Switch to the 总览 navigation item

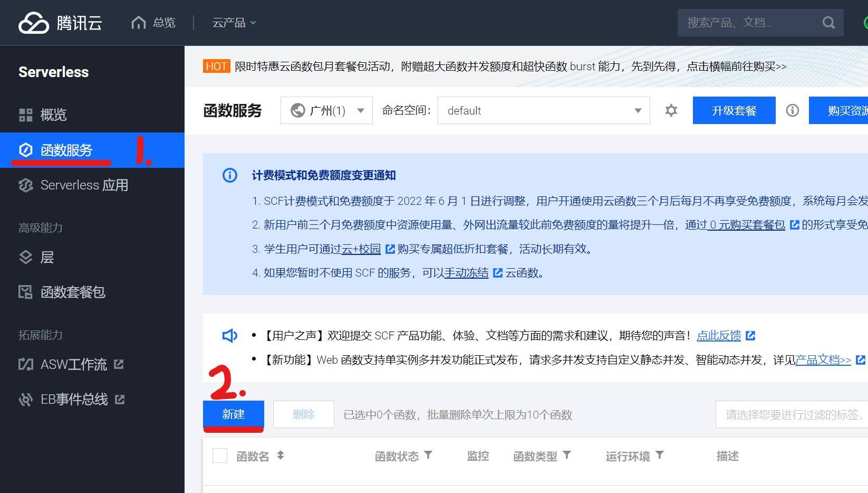(x=153, y=22)
